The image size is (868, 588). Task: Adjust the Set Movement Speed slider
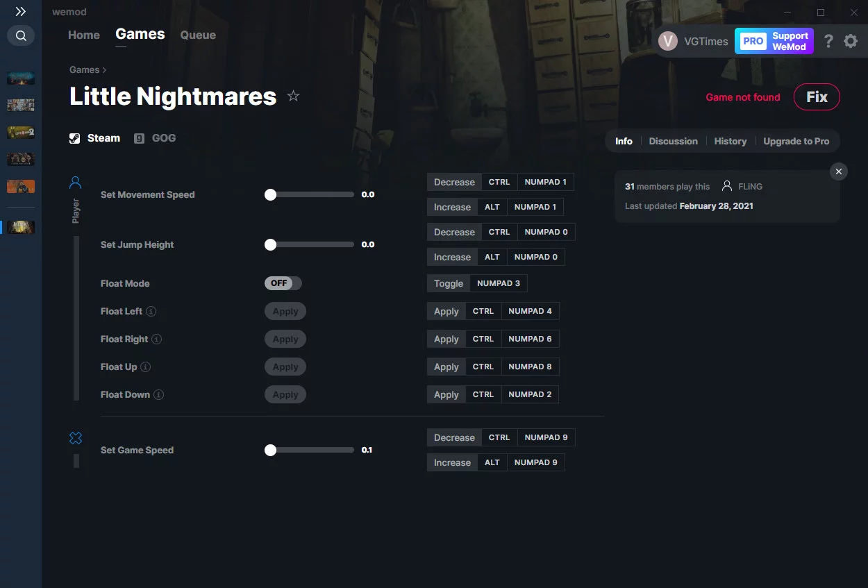pyautogui.click(x=310, y=195)
